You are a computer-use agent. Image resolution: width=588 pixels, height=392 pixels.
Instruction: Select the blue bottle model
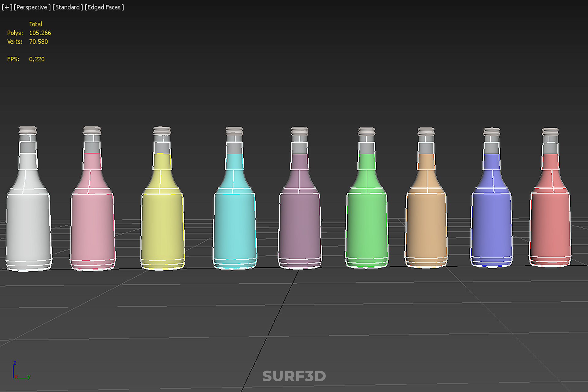point(492,227)
